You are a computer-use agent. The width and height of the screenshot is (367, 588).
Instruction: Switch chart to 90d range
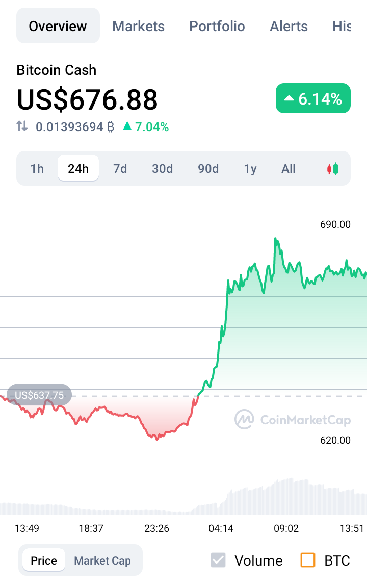pos(208,169)
